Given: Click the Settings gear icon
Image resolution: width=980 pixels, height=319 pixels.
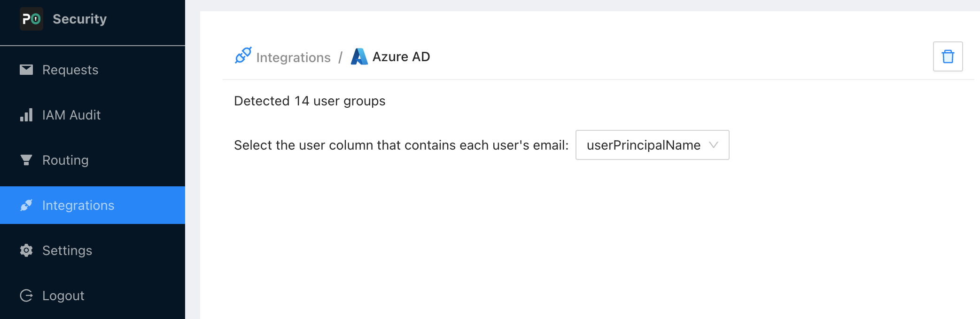Looking at the screenshot, I should coord(26,250).
